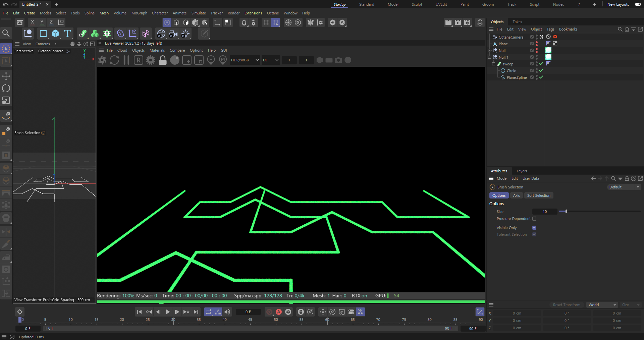This screenshot has width=644, height=340.
Task: Click the Objects manager home icon
Action: coord(627,29)
